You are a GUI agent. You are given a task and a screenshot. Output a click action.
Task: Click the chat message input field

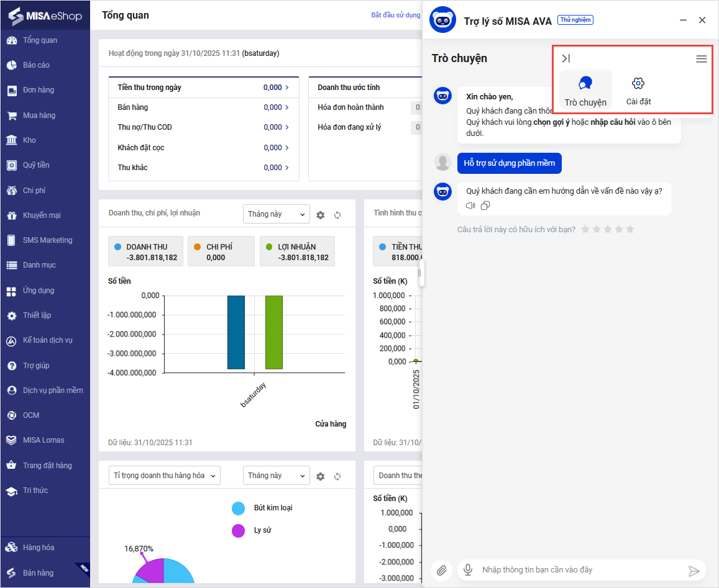pos(578,570)
